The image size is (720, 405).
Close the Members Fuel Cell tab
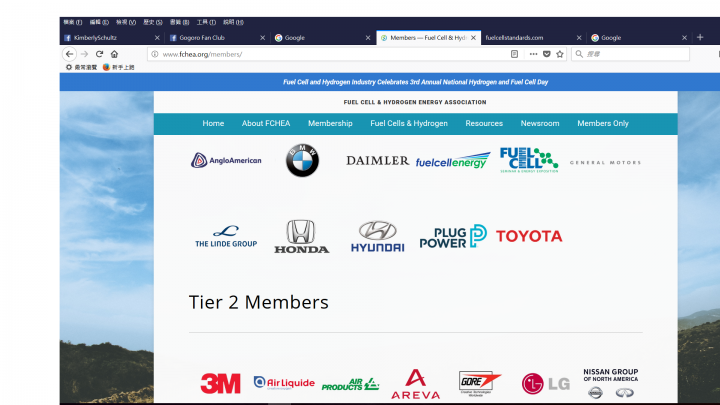[473, 38]
